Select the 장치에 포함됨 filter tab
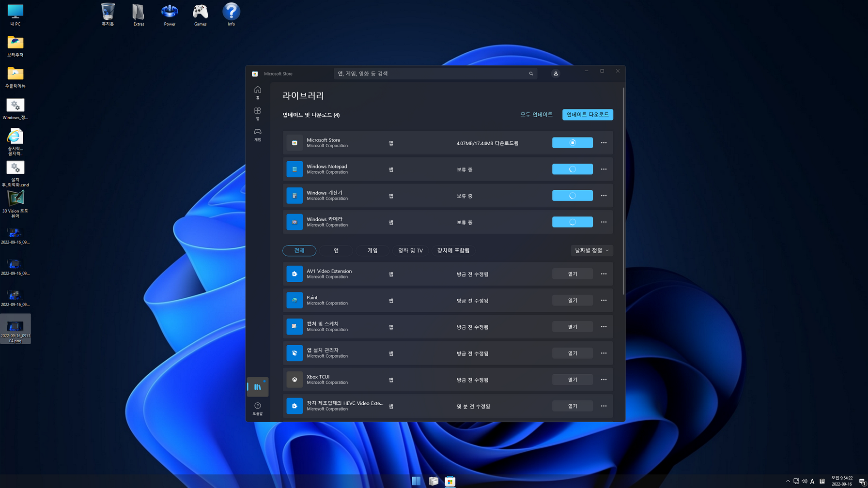Screen dimensions: 868x488 [x=453, y=250]
